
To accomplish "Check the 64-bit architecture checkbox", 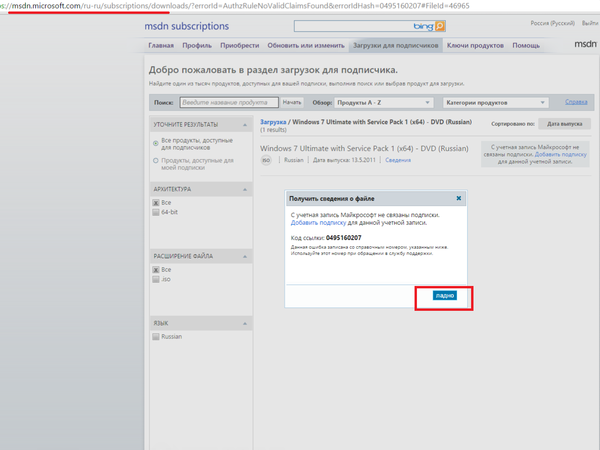I will [x=156, y=212].
